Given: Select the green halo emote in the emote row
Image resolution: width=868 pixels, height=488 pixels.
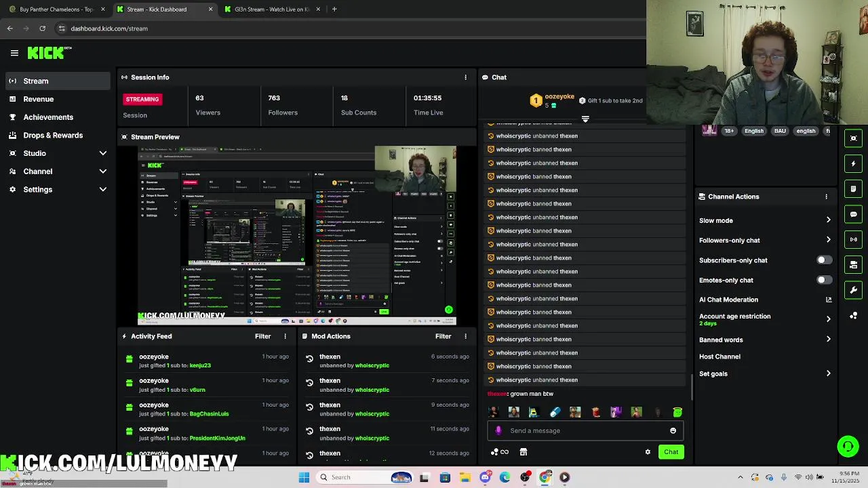Looking at the screenshot, I should click(x=677, y=412).
